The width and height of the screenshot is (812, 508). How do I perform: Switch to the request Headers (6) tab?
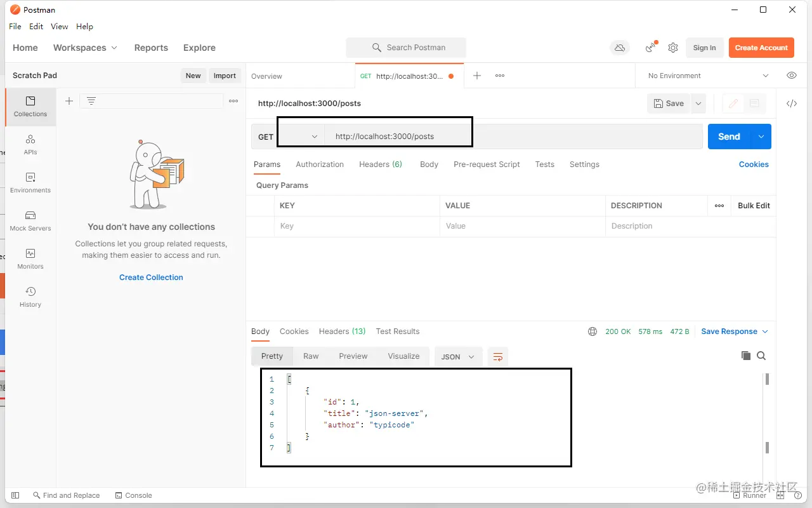click(x=381, y=164)
